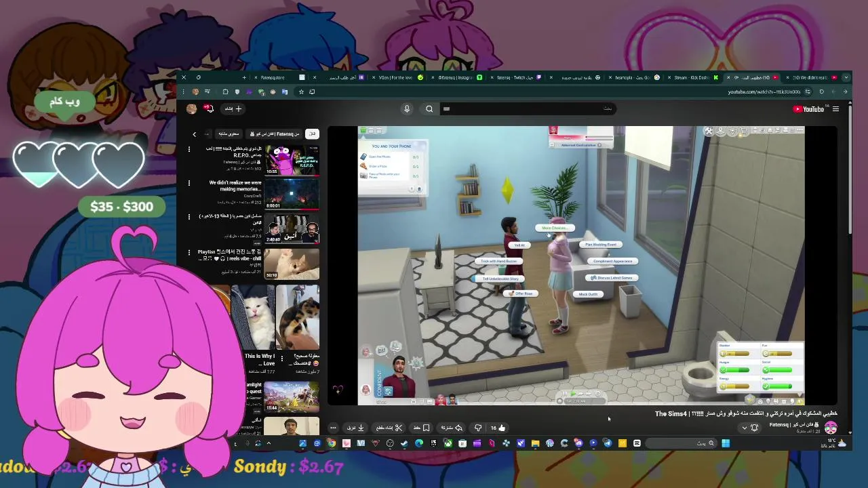Click the purple heart icon beside video
Viewport: 868px width, 488px height.
pyautogui.click(x=338, y=389)
